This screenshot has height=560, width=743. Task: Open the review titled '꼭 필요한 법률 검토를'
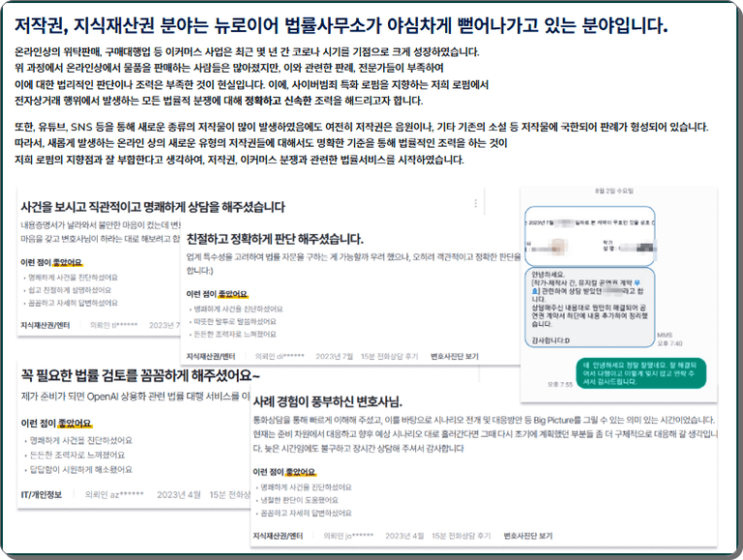click(x=139, y=374)
